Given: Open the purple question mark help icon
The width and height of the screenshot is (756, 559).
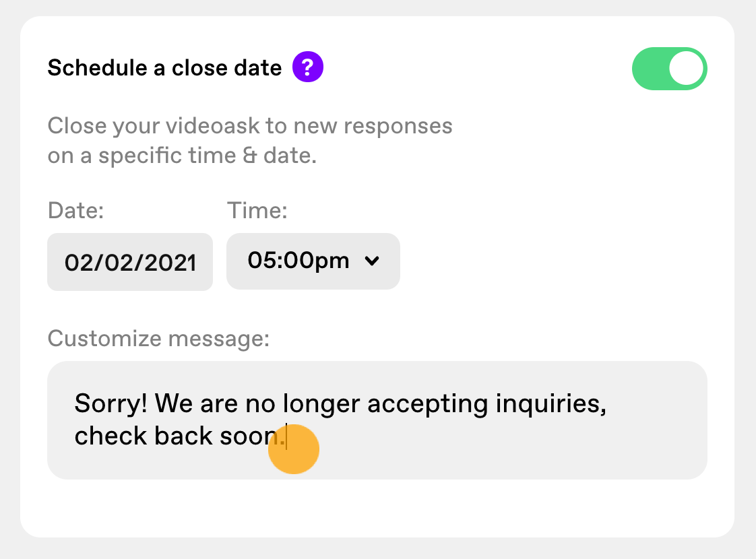Looking at the screenshot, I should pos(308,67).
